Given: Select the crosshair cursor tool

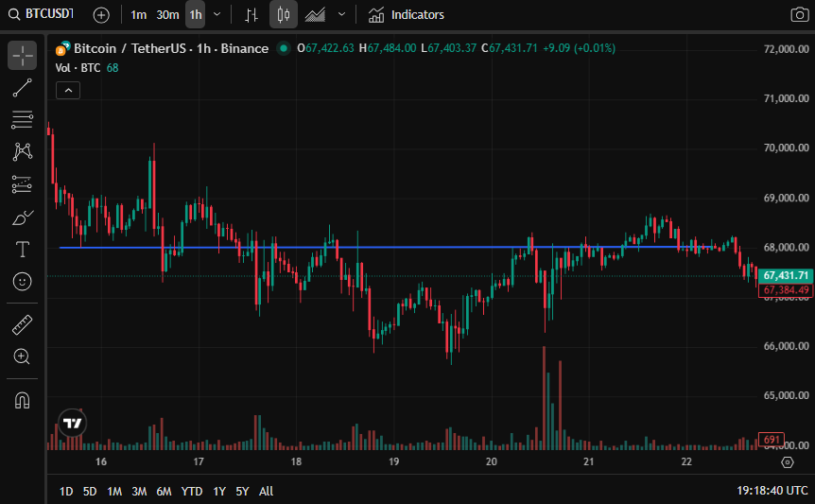Looking at the screenshot, I should pyautogui.click(x=23, y=55).
